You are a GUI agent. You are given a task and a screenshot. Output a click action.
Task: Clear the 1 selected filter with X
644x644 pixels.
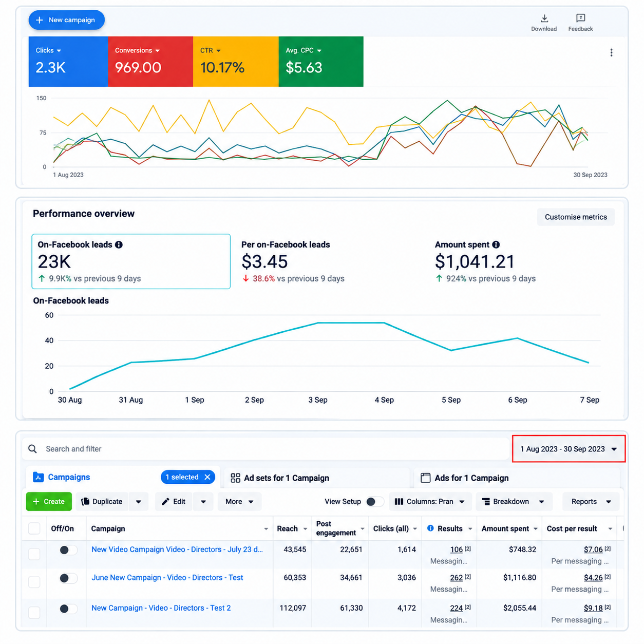(207, 477)
